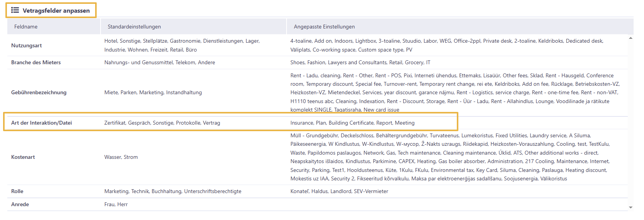Click the Art der Interaktion/Datei row
The image size is (644, 220).
(x=230, y=123)
